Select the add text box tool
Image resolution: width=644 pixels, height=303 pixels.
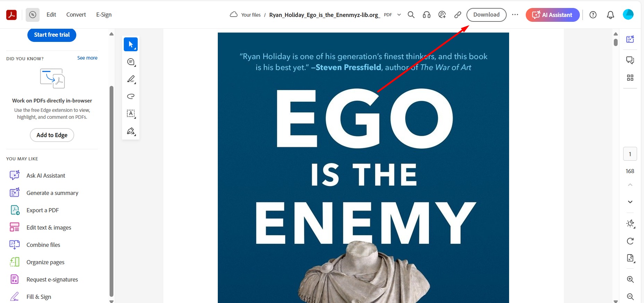pos(131,114)
